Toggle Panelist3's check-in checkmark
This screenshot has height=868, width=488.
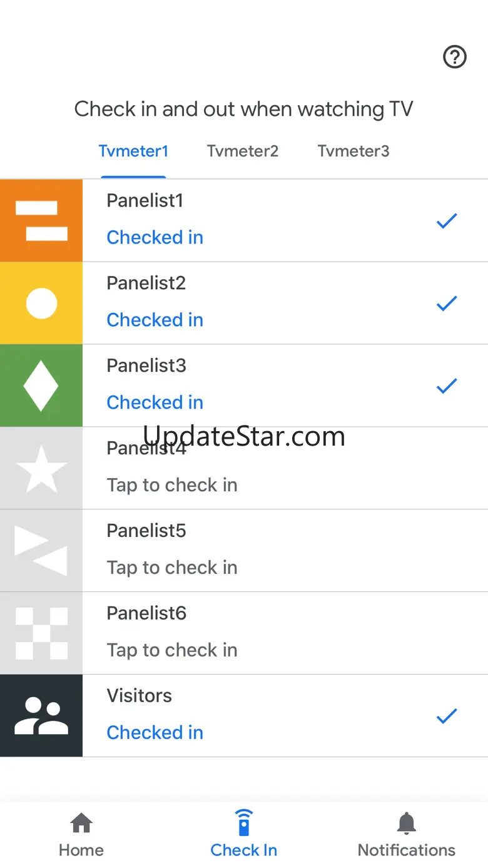click(447, 386)
